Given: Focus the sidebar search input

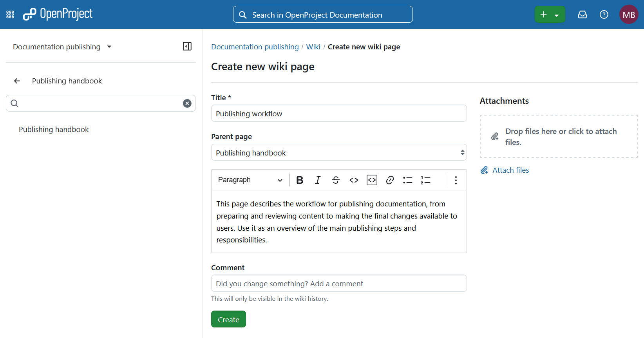Looking at the screenshot, I should [x=101, y=103].
